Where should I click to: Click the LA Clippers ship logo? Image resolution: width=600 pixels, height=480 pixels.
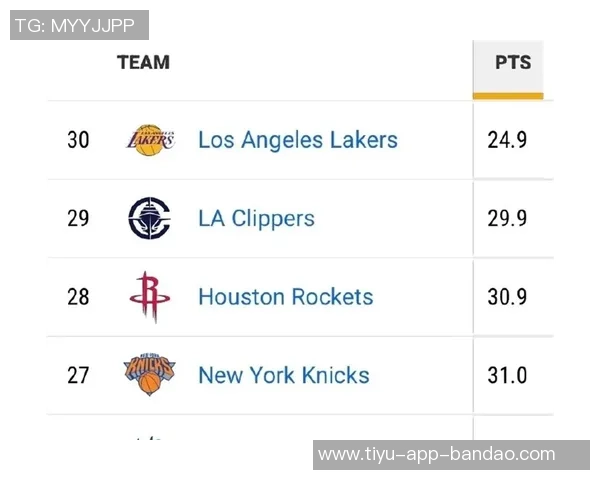(149, 219)
